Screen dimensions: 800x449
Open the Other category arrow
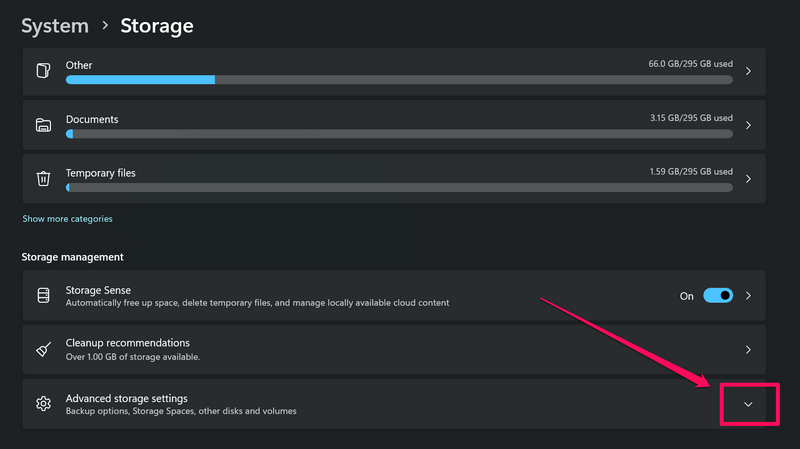click(748, 72)
